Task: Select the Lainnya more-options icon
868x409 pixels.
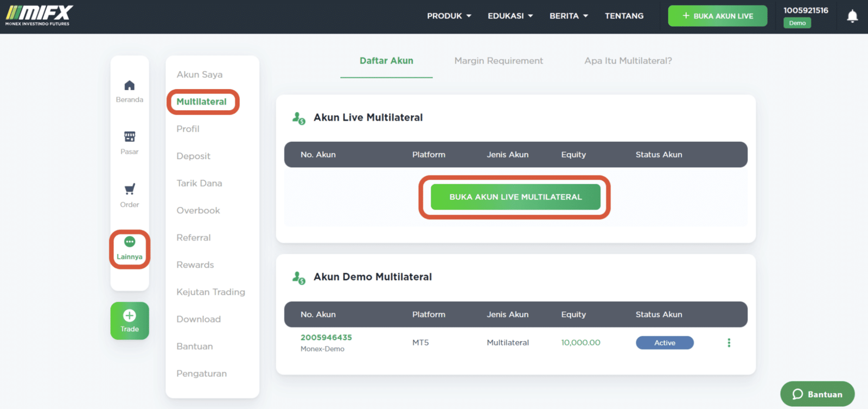Action: click(x=129, y=242)
